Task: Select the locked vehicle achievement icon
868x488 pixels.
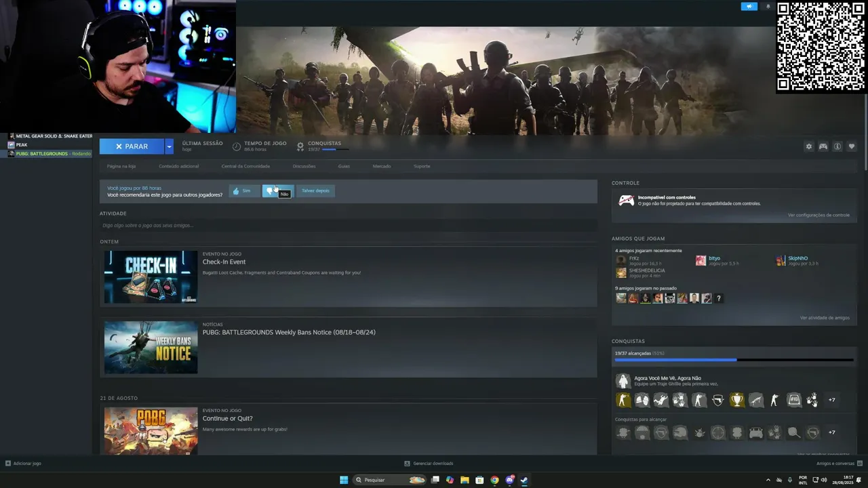Action: (756, 432)
